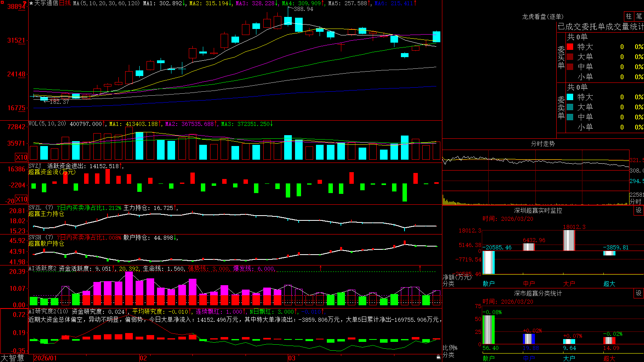Click the AI研究度2(10) indicator label
The width and height of the screenshot is (644, 362).
[49, 311]
